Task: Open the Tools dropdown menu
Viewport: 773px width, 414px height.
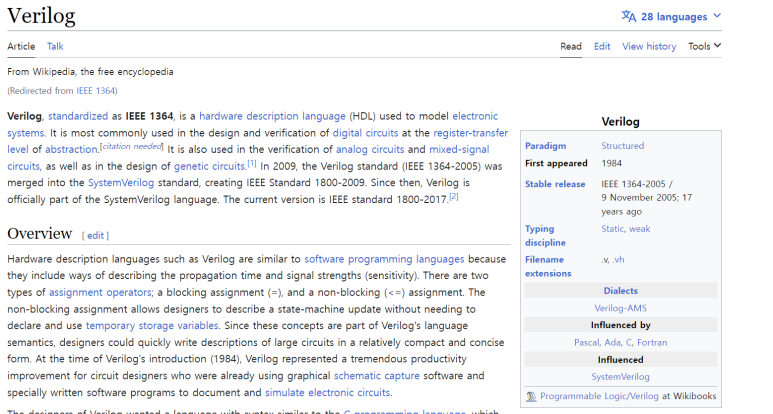Action: (x=704, y=46)
